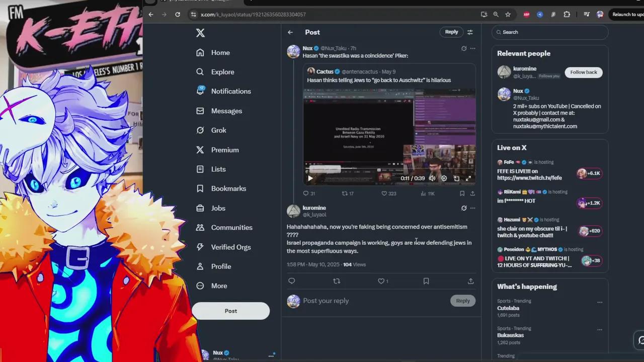644x362 pixels.
Task: Click the Grok icon on kuromine's post
Action: pyautogui.click(x=464, y=208)
